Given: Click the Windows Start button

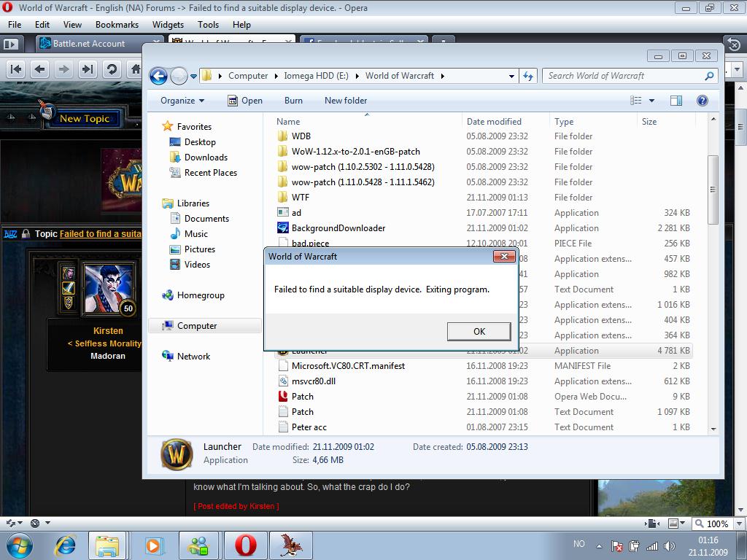Looking at the screenshot, I should [19, 545].
